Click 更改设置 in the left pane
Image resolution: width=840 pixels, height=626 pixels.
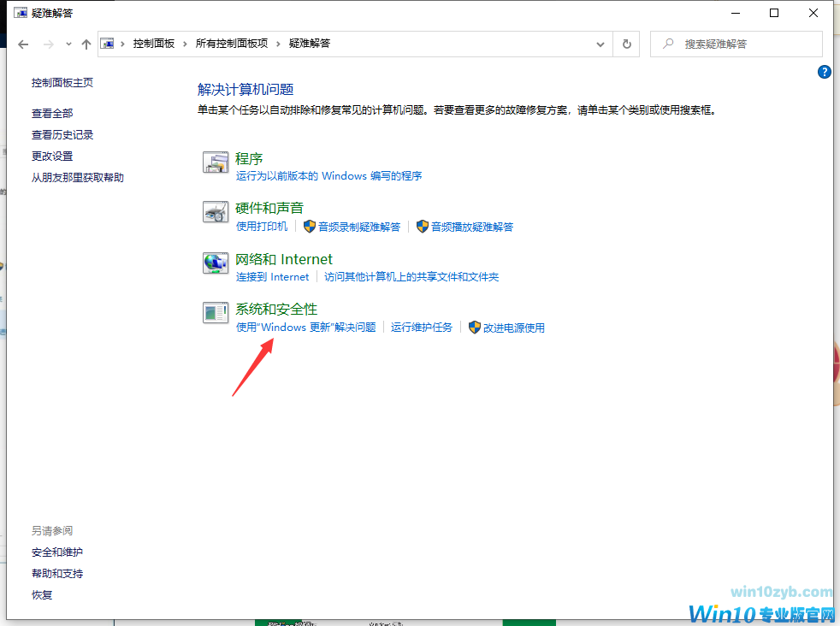[52, 156]
